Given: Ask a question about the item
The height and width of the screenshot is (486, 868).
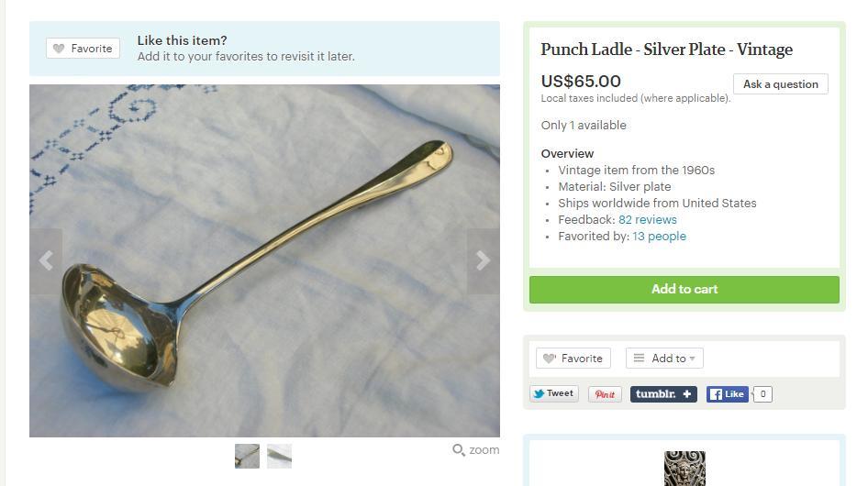Looking at the screenshot, I should click(781, 84).
